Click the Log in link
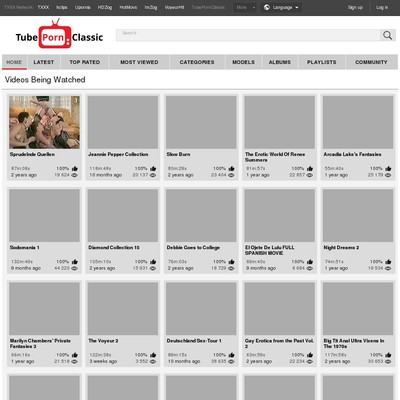The width and height of the screenshot is (400, 400). click(x=382, y=7)
